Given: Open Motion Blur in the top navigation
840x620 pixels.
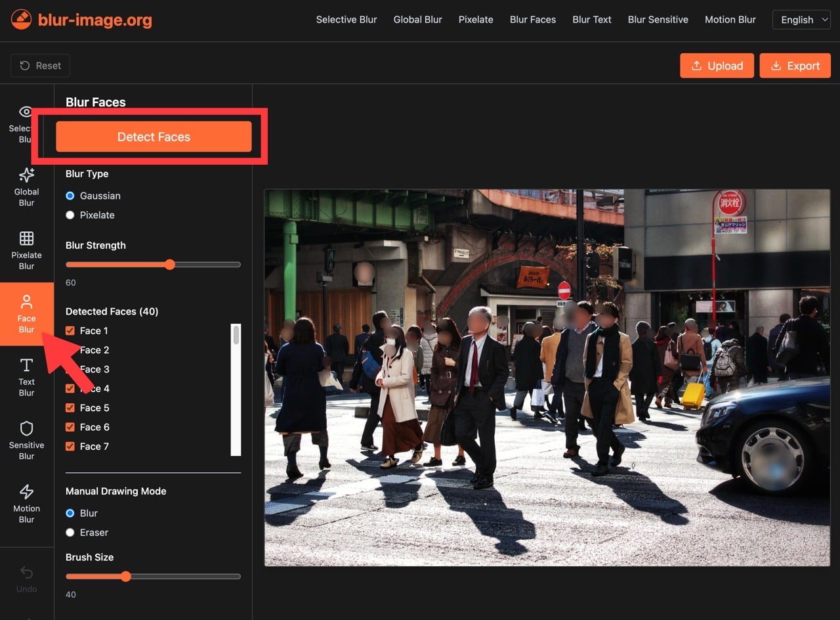Looking at the screenshot, I should 730,20.
